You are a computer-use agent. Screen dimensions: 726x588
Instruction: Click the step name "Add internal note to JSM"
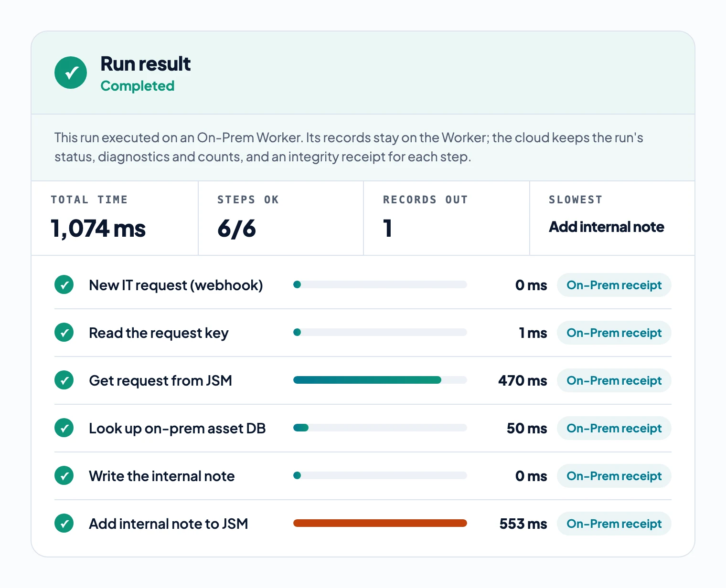pyautogui.click(x=169, y=524)
